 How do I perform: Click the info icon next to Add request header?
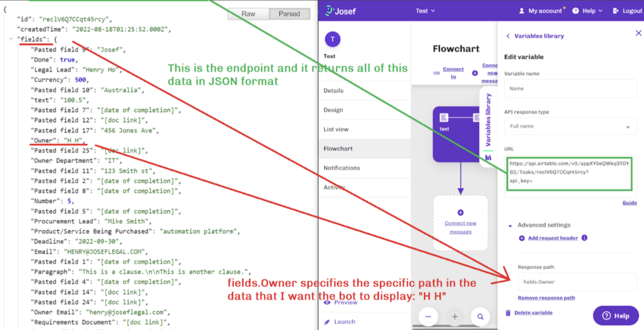[584, 238]
